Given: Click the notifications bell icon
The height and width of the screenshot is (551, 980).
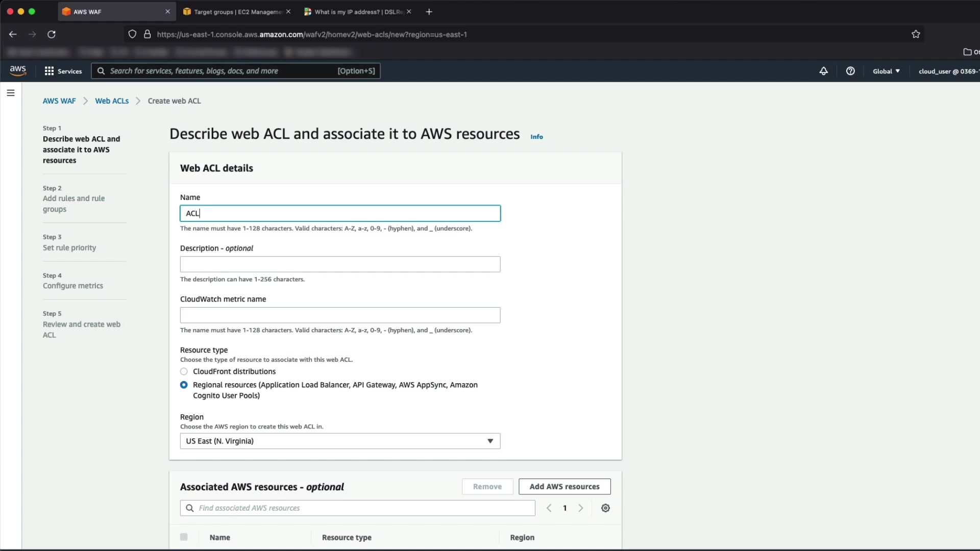Looking at the screenshot, I should 823,71.
